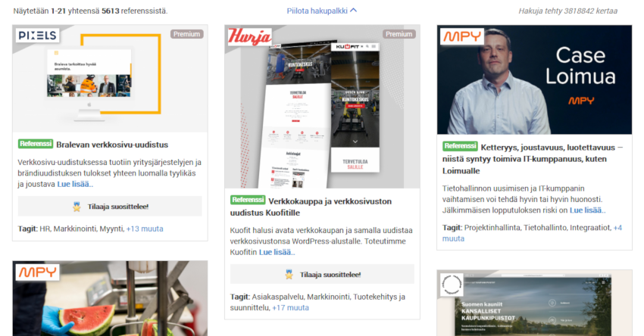Screen dimensions: 644x336
Task: Open the watermelon photo thumbnail
Action: tap(110, 298)
